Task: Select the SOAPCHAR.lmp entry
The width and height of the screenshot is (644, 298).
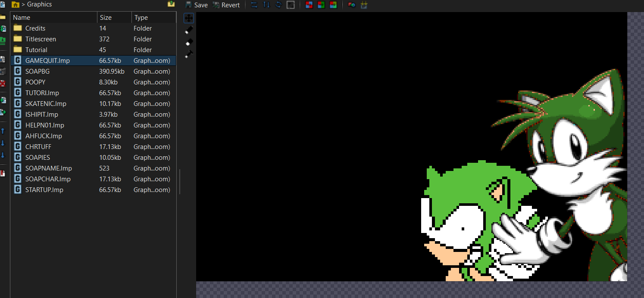Action: pyautogui.click(x=93, y=179)
